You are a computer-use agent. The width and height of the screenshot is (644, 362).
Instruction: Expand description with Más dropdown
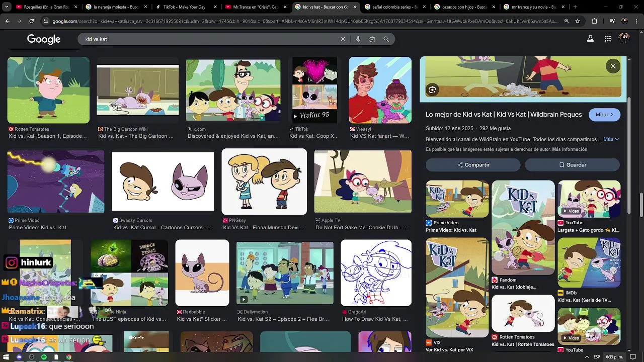611,139
